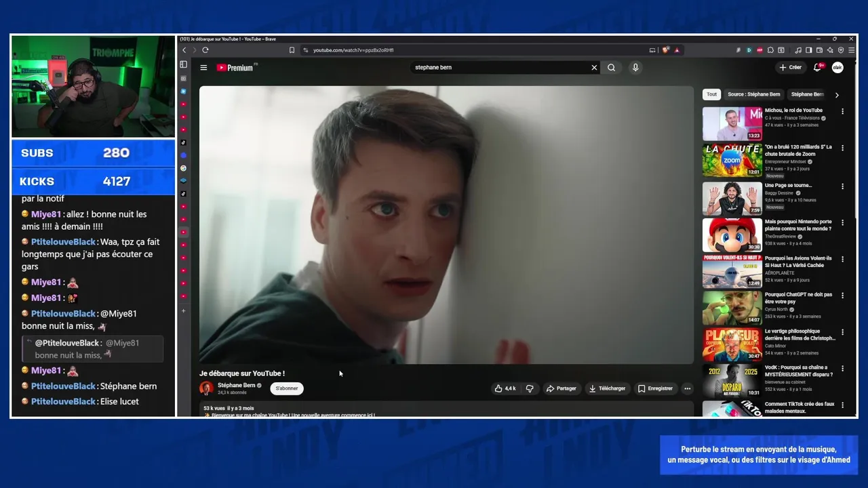Open 'Michou, le roi de YouTube' thumbnail
This screenshot has width=868, height=488.
[732, 124]
